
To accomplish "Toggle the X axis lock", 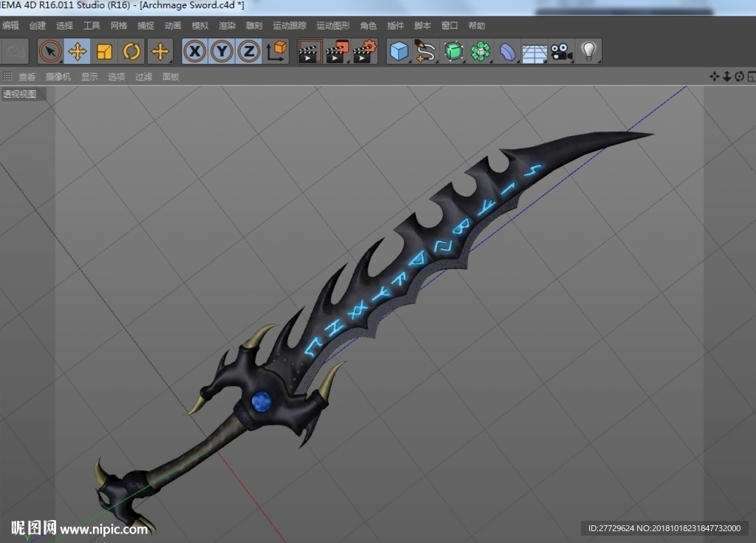I will tap(195, 51).
